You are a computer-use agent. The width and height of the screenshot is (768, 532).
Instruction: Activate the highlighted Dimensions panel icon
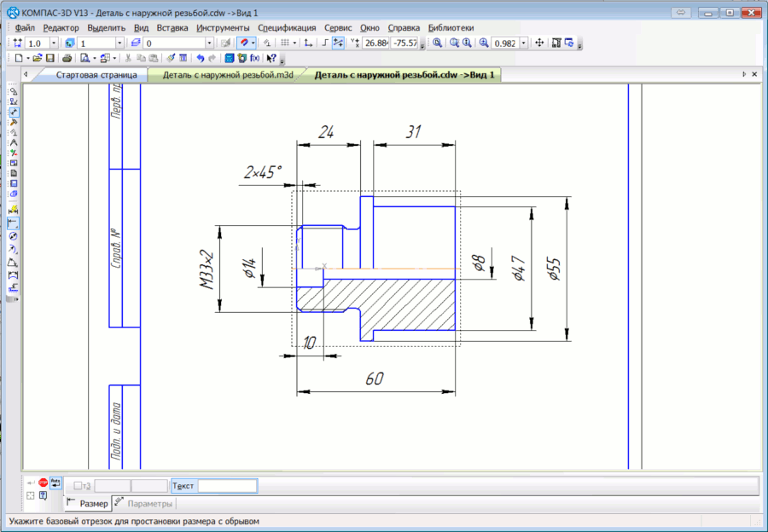tap(13, 112)
